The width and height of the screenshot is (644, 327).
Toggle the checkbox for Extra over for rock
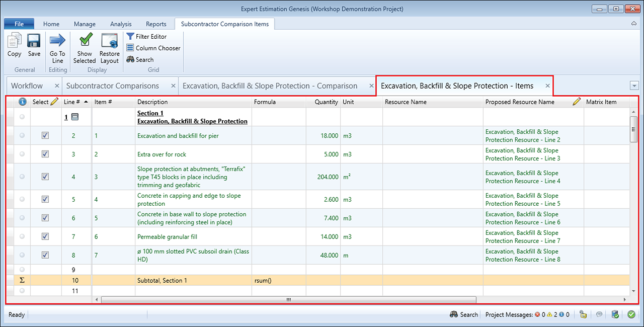tap(45, 154)
